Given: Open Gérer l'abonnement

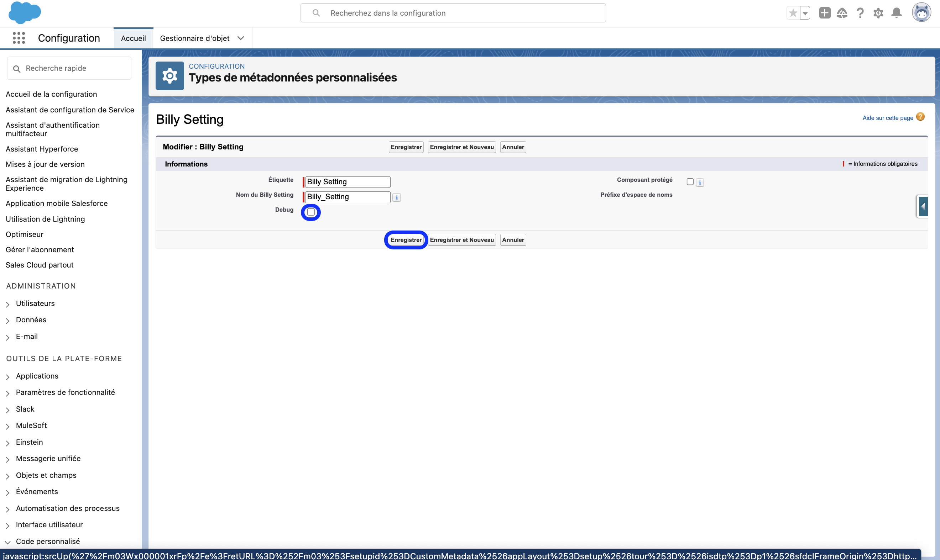Looking at the screenshot, I should pyautogui.click(x=40, y=250).
